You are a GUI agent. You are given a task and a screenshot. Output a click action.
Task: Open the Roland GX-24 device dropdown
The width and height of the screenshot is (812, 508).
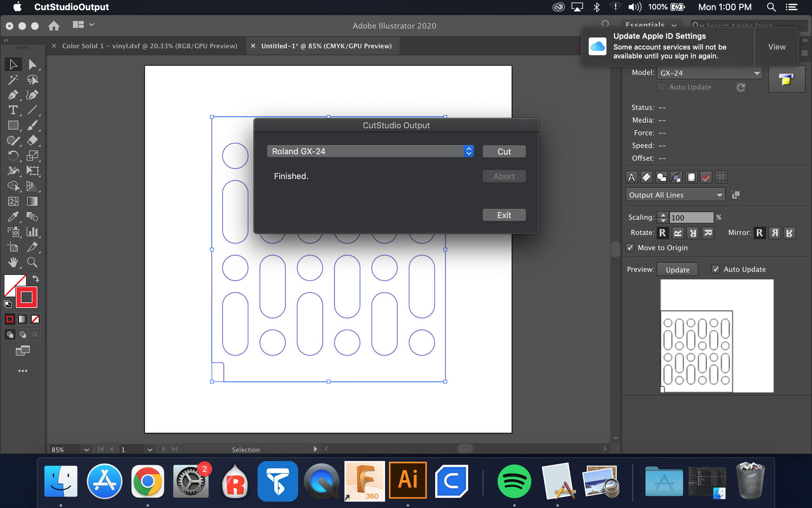(370, 151)
